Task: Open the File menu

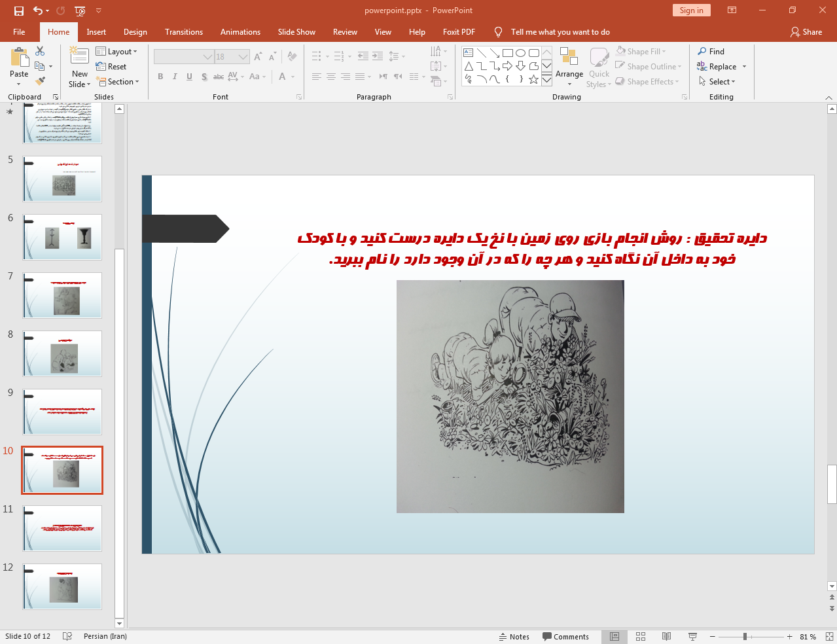Action: [19, 32]
